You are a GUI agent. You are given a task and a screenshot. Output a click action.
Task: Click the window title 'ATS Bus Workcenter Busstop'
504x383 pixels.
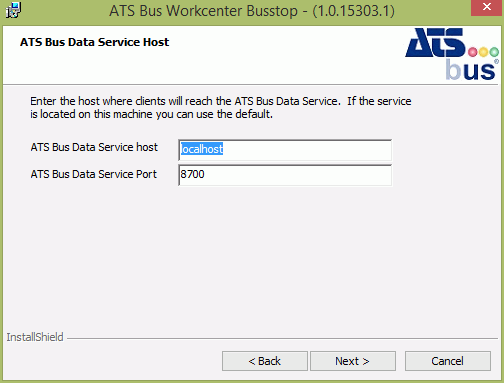(x=203, y=11)
